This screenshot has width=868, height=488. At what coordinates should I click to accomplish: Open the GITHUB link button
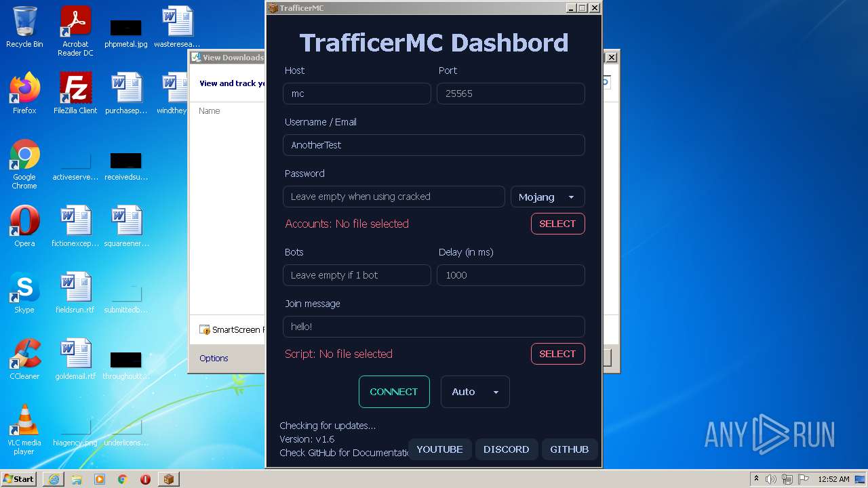570,449
